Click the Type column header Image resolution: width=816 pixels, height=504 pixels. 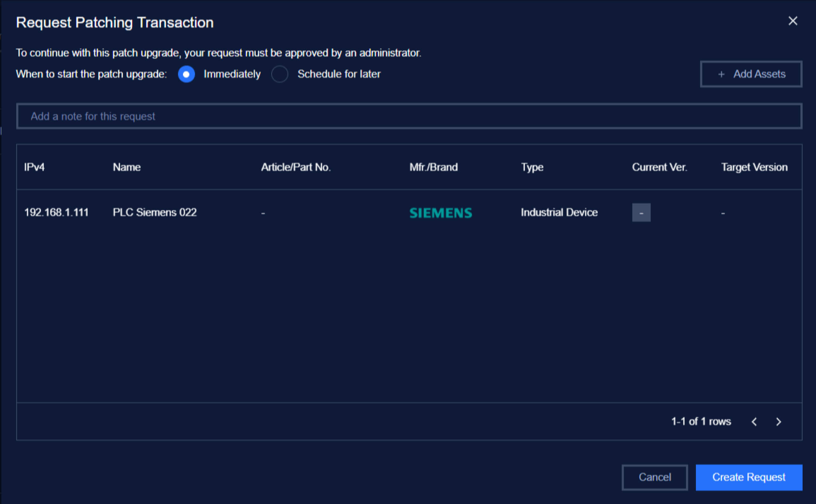[532, 167]
